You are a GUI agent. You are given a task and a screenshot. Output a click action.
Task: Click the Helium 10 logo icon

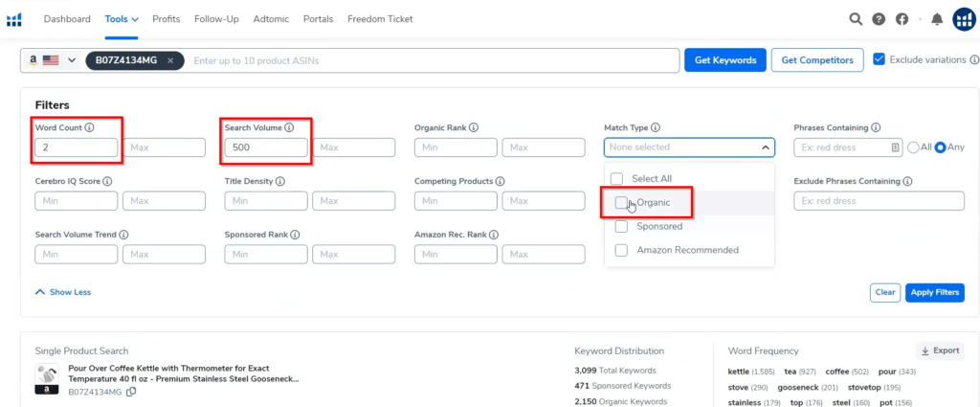14,19
